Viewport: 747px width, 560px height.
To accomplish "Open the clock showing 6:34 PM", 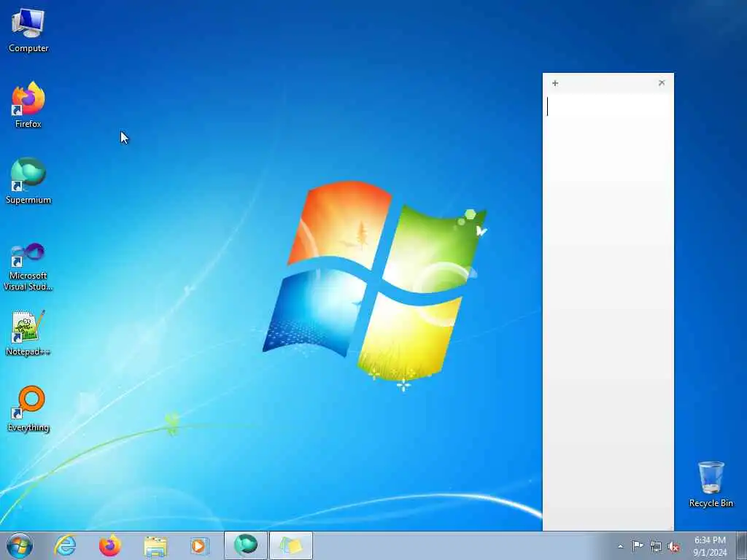I will pos(710,545).
